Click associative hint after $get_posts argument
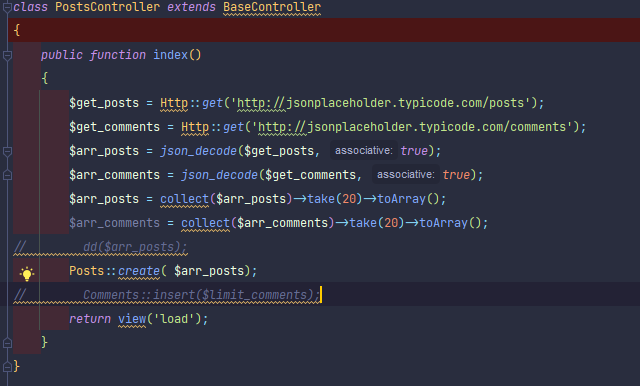The width and height of the screenshot is (640, 386). (364, 151)
